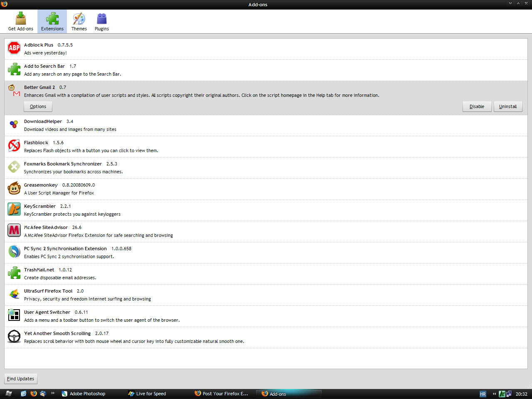Click the system clock showing 20:32
Viewport: 532px width, 399px height.
521,394
